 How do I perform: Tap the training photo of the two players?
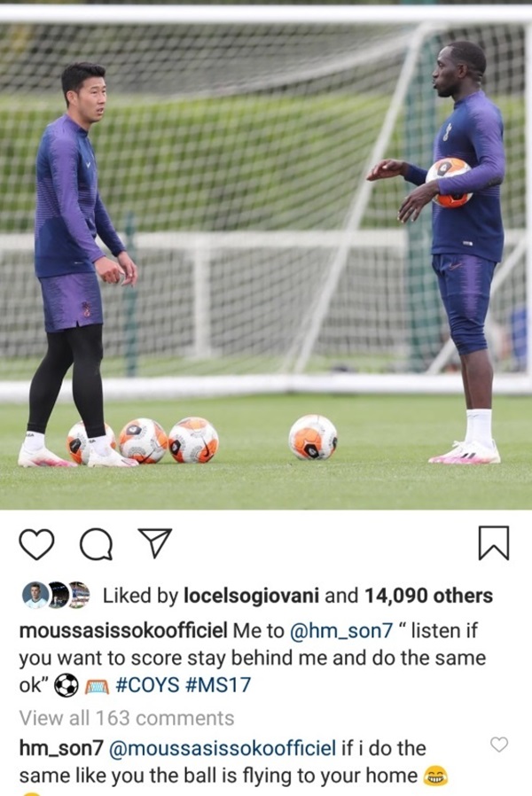266,254
